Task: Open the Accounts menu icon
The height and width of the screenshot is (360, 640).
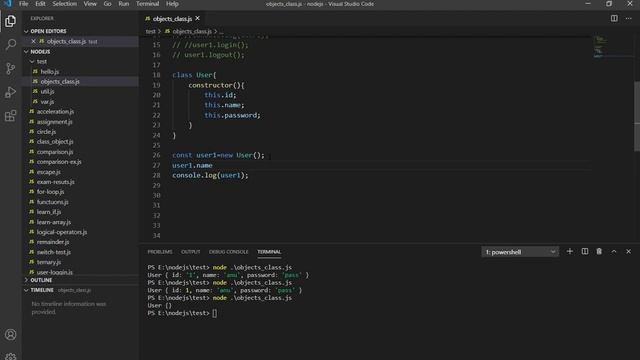Action: [x=11, y=335]
